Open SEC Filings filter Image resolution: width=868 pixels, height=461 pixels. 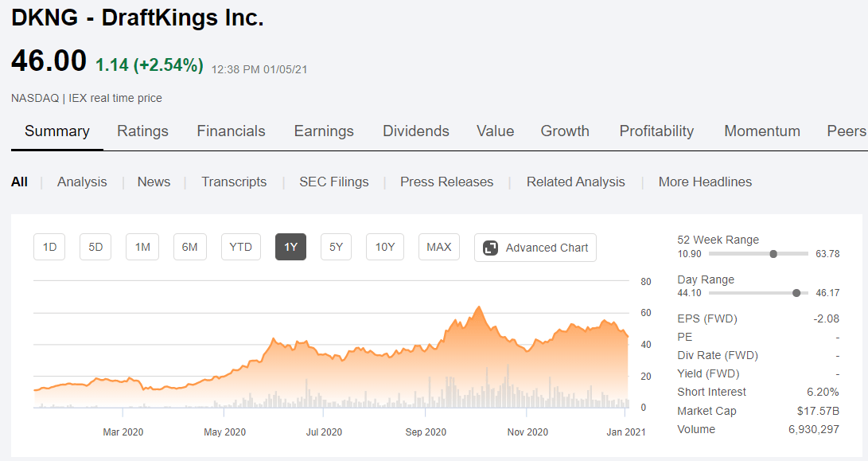pyautogui.click(x=334, y=182)
